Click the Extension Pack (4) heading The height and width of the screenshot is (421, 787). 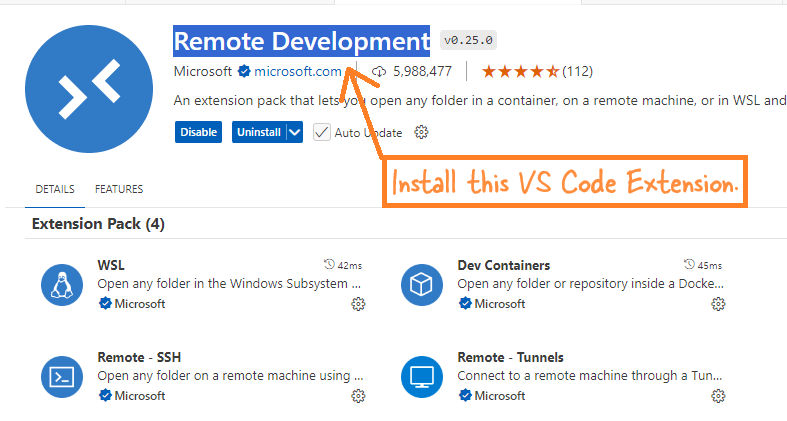click(98, 224)
